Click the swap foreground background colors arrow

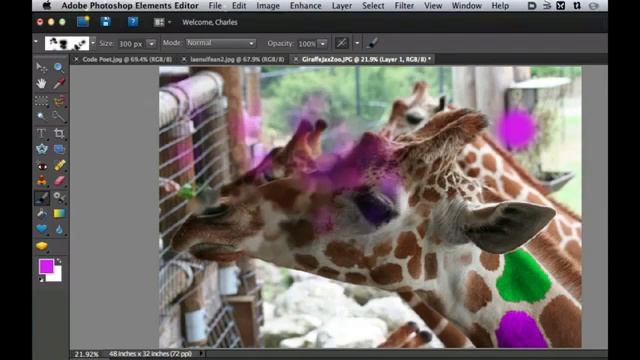pos(59,261)
